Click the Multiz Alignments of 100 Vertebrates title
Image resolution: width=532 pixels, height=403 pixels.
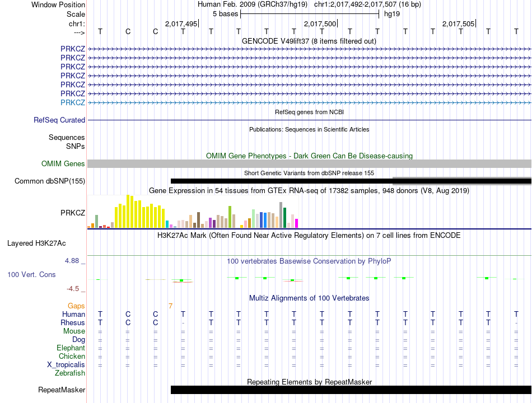point(309,298)
